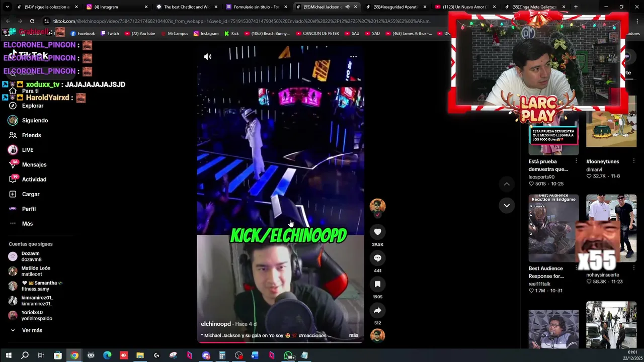Screen dimensions: 644x362
Task: Go to previous video with up arrow
Action: pos(507,184)
